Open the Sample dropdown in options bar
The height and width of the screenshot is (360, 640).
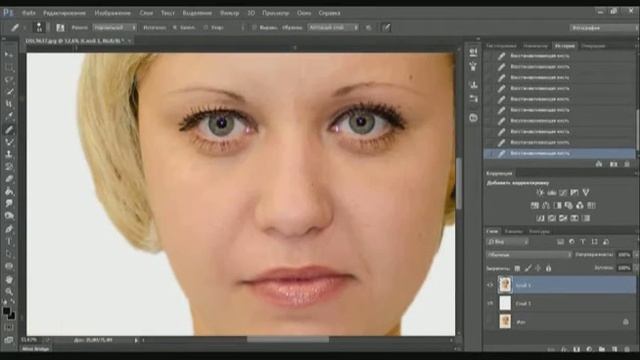333,27
